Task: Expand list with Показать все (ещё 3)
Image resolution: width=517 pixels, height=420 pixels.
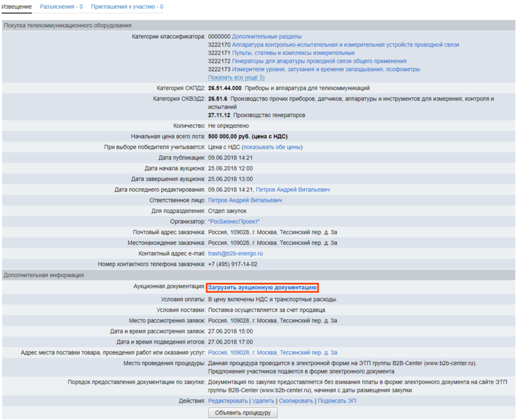Action: [236, 78]
